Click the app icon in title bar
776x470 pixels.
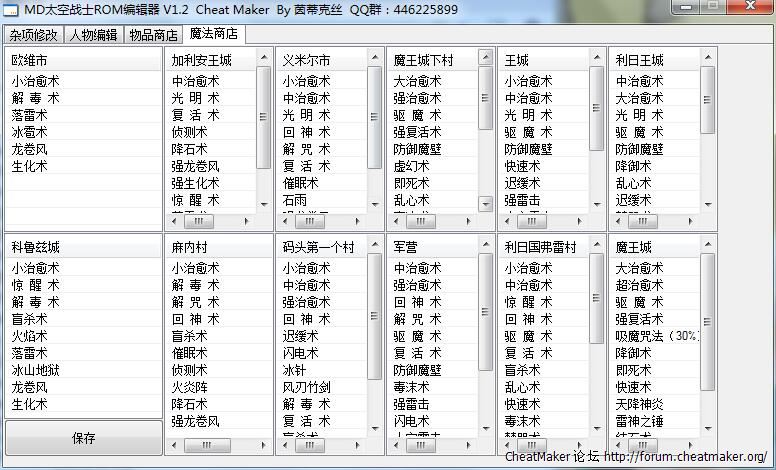point(12,9)
